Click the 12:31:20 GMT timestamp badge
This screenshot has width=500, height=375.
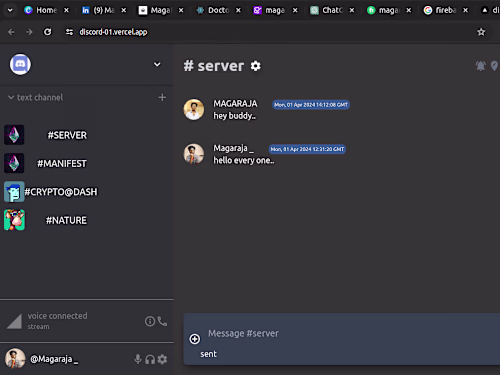[307, 149]
